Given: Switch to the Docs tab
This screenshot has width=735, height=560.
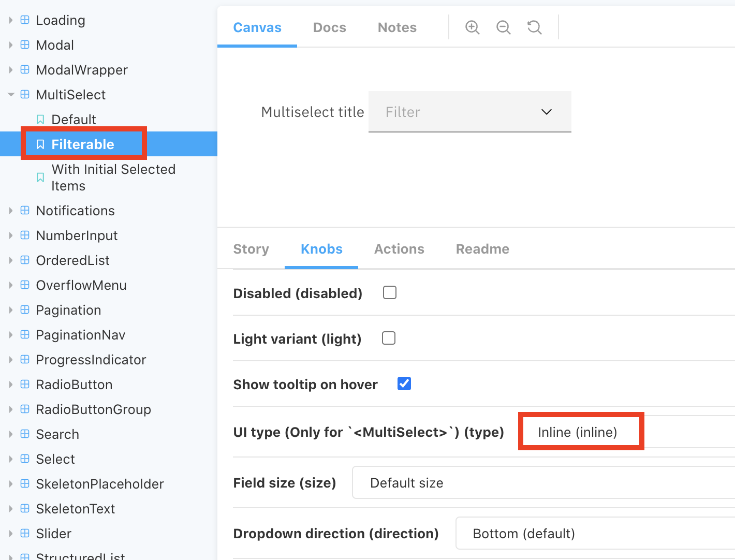Looking at the screenshot, I should pyautogui.click(x=329, y=27).
